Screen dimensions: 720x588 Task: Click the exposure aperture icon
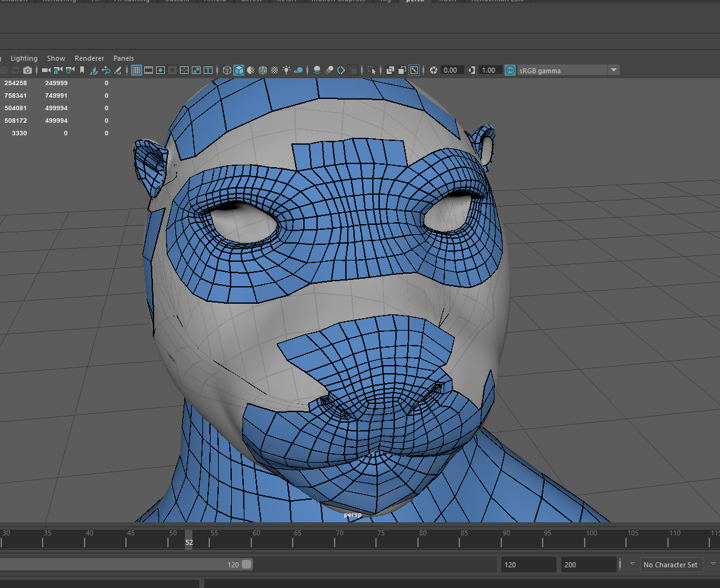[x=432, y=70]
